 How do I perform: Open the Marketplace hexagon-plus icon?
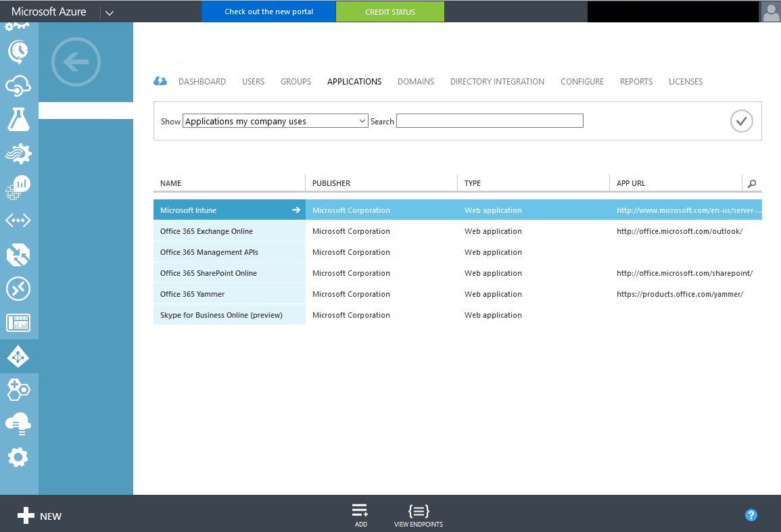pyautogui.click(x=18, y=389)
